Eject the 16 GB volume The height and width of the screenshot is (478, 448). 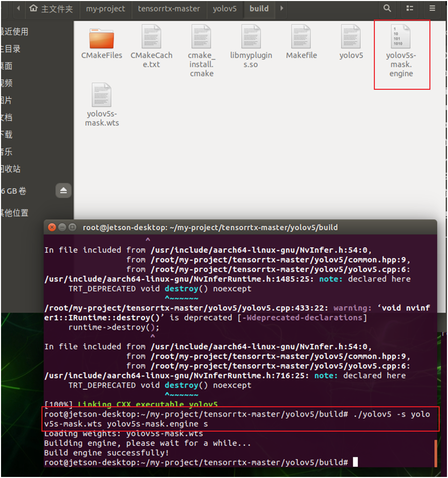(x=63, y=190)
